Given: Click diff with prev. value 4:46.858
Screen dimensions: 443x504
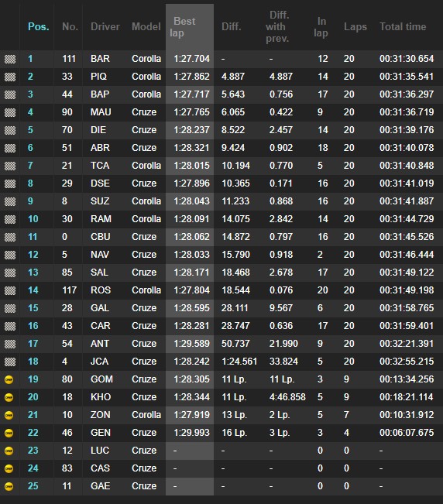Looking at the screenshot, I should point(287,397).
